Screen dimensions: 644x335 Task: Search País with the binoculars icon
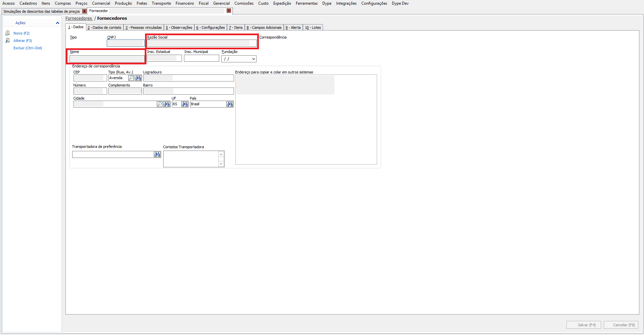pos(230,104)
